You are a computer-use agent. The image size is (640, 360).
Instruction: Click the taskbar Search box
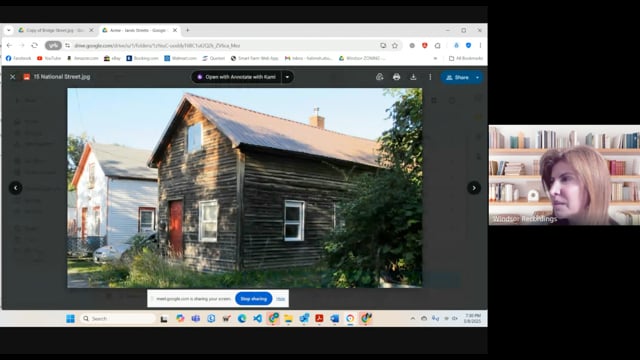[118, 318]
